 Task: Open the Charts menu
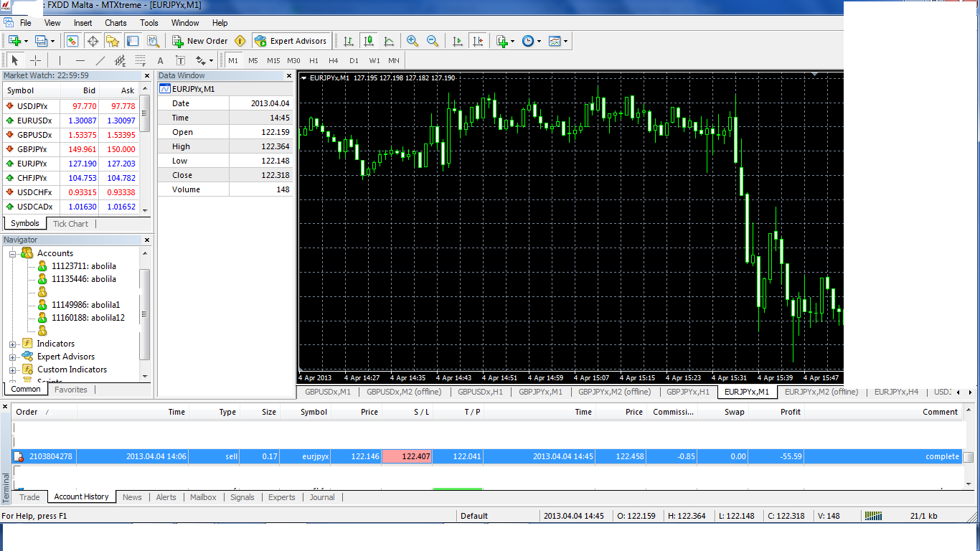(116, 23)
